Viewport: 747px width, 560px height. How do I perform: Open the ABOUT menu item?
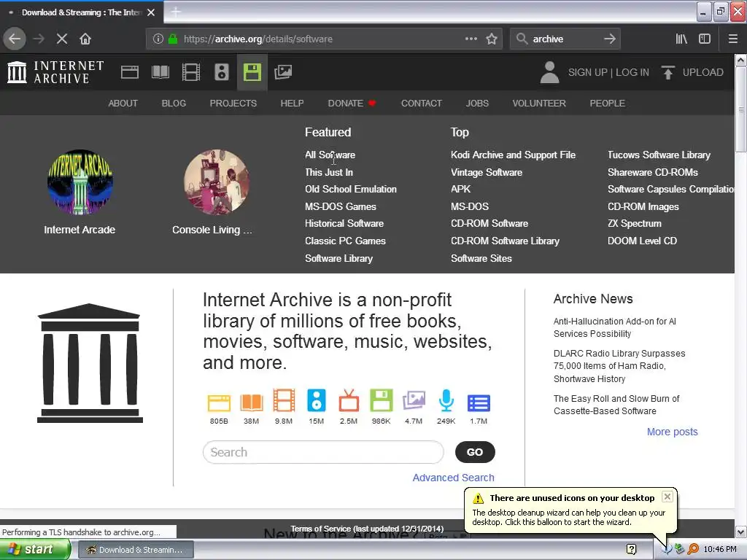123,104
